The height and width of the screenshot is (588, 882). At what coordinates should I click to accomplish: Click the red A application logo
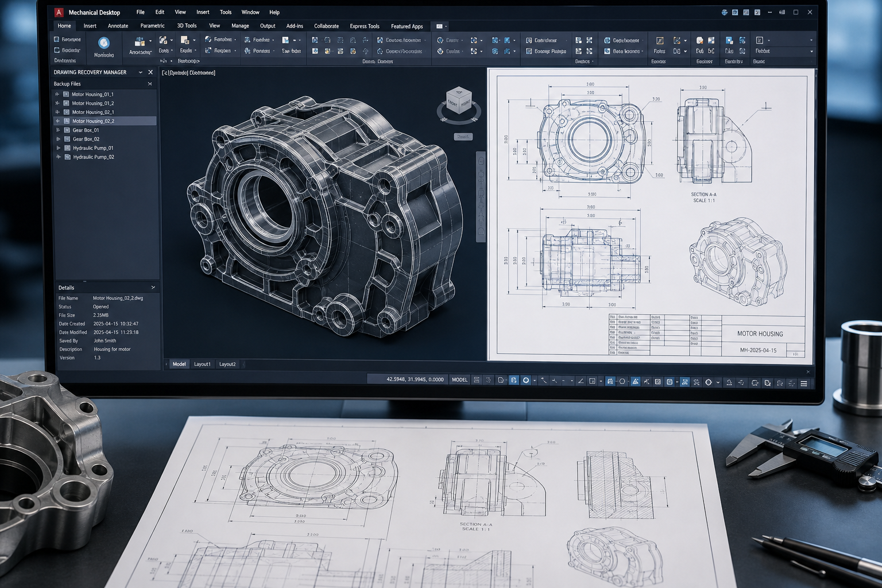(x=59, y=12)
